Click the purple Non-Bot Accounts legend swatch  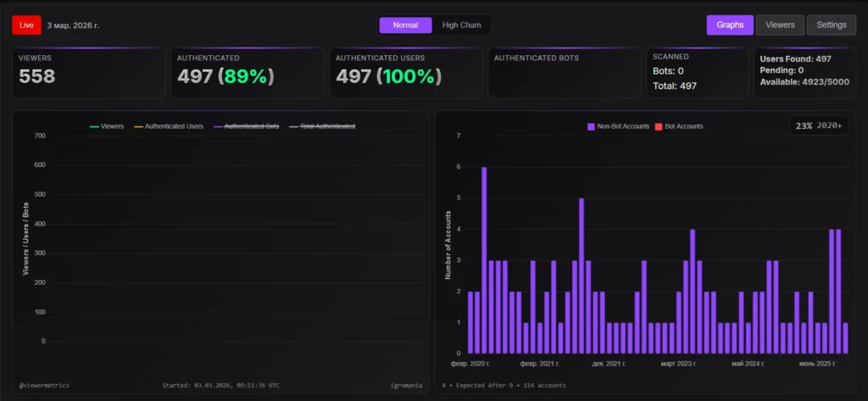tap(592, 126)
